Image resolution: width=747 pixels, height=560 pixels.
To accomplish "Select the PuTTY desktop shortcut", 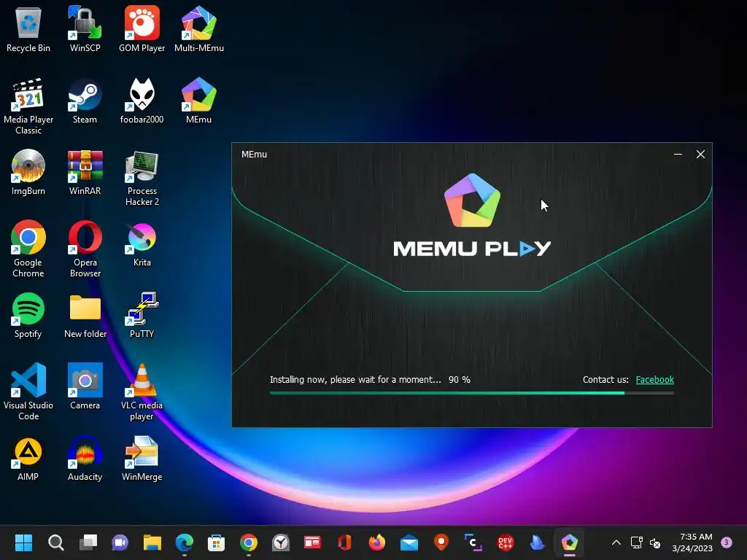I will tap(142, 315).
